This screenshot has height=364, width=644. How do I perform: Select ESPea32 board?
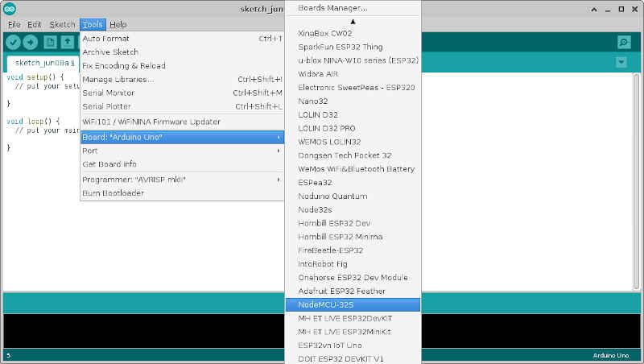[353, 183]
